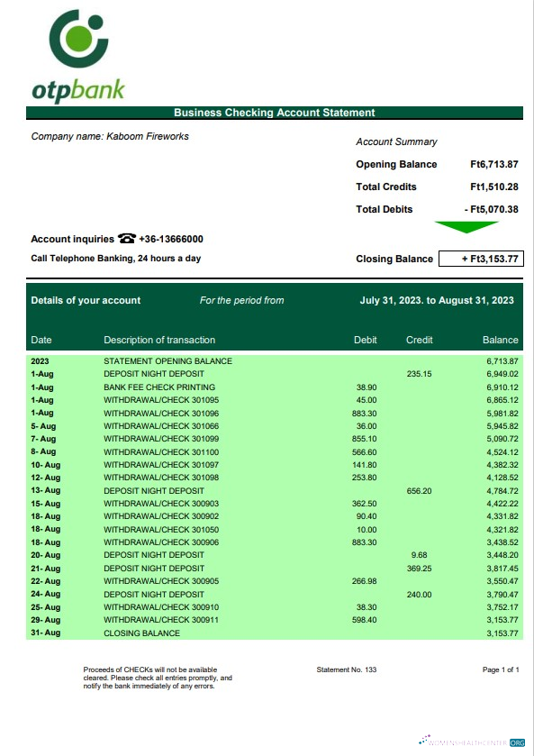Click the Company name Kaboom Fireworks text
The image size is (534, 756).
pos(110,136)
